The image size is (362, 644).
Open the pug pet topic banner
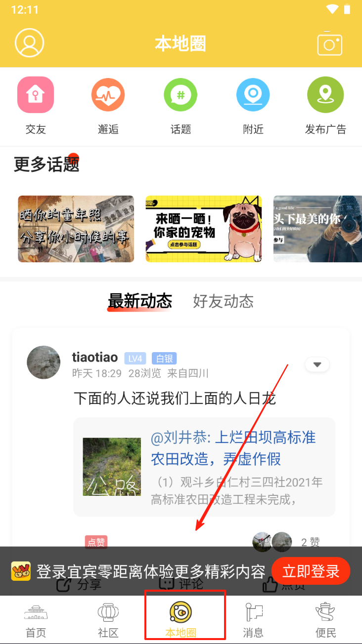(x=204, y=229)
